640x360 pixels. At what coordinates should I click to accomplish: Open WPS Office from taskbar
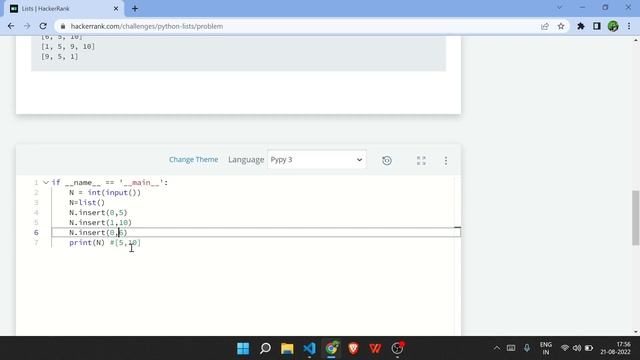pyautogui.click(x=376, y=348)
